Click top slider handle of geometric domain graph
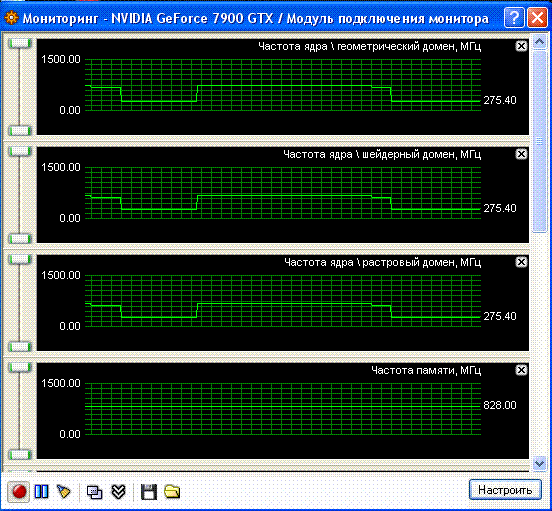The height and width of the screenshot is (511, 552). point(20,44)
